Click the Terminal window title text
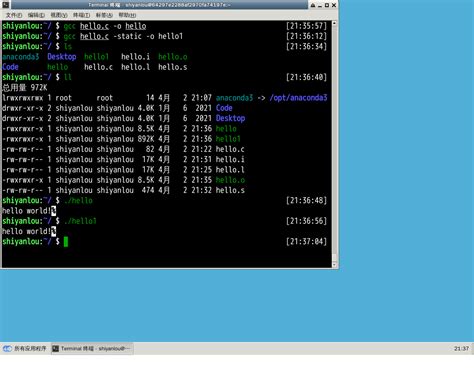 [x=159, y=5]
